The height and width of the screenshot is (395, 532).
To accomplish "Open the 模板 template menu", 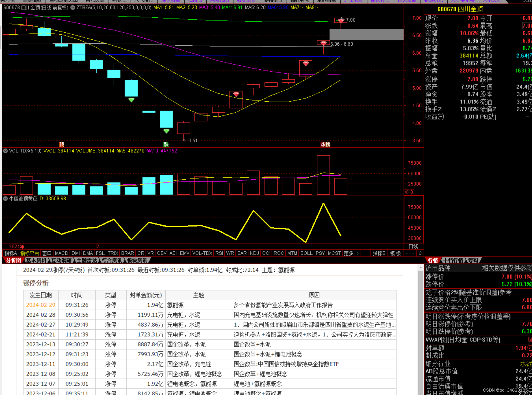I will pos(395,253).
